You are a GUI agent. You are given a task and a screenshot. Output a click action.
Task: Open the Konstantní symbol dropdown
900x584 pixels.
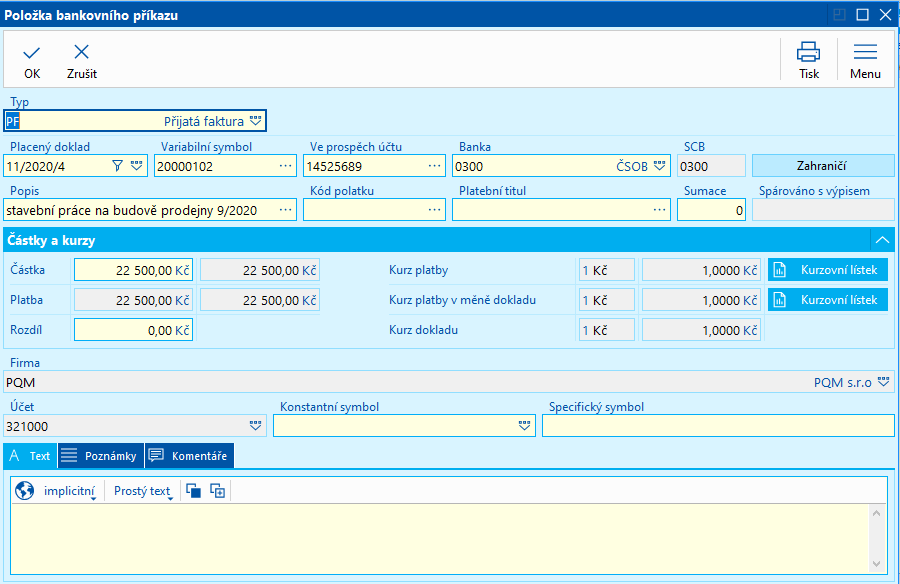525,426
